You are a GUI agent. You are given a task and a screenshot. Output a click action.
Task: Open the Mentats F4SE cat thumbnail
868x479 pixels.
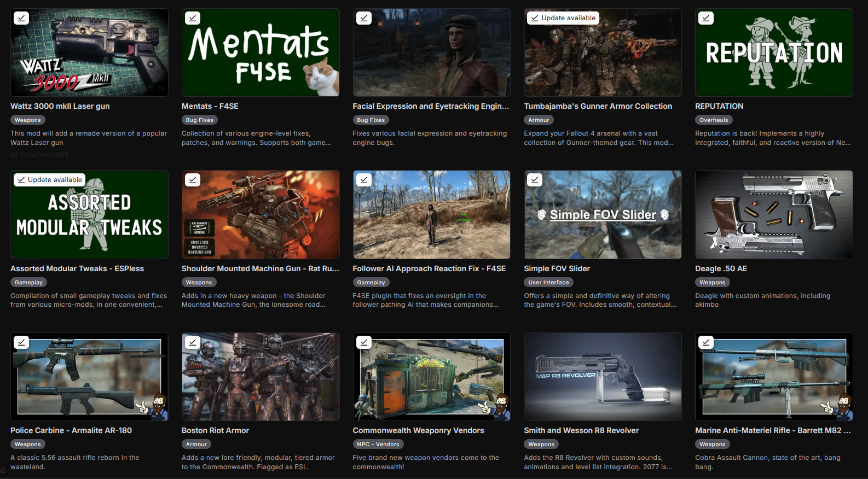coord(261,52)
